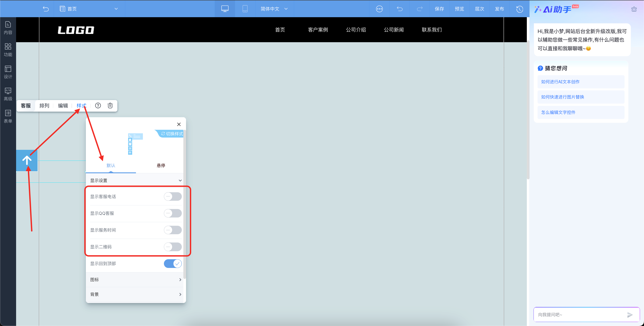Viewport: 644px width, 326px height.
Task: Click the back-to-top arrow widget
Action: coord(27,161)
